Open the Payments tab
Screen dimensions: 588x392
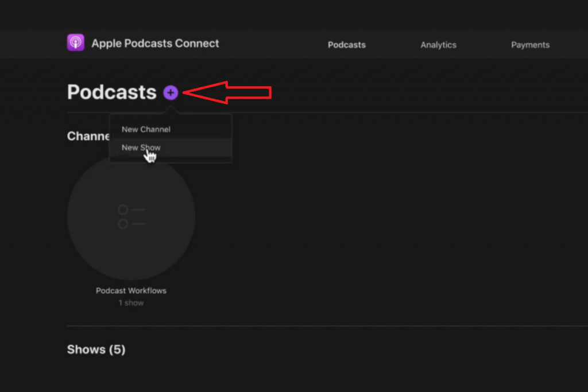click(x=530, y=45)
